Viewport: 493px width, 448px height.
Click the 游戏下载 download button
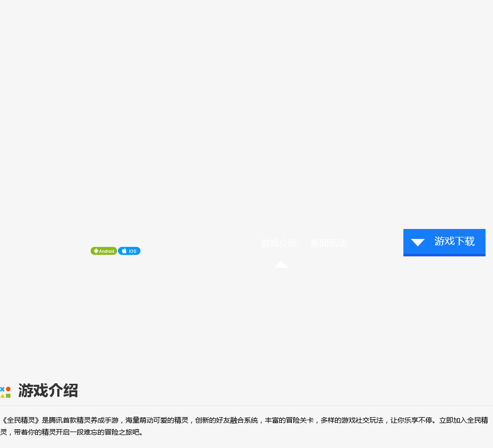[444, 242]
